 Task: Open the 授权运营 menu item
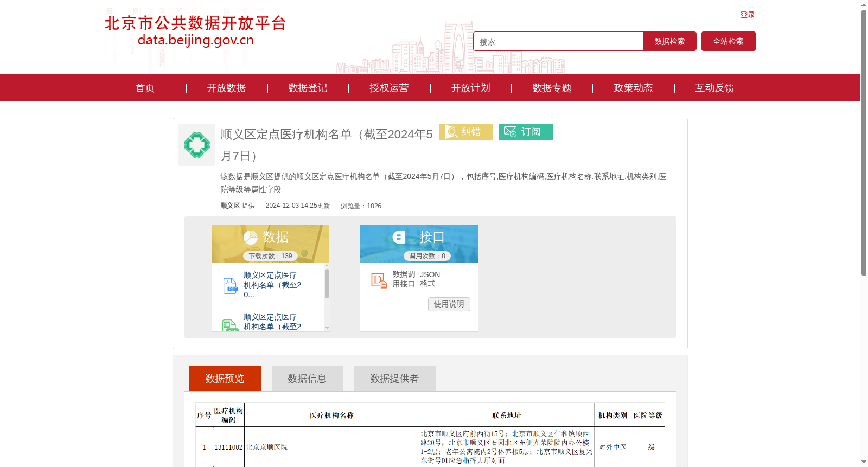(x=389, y=88)
